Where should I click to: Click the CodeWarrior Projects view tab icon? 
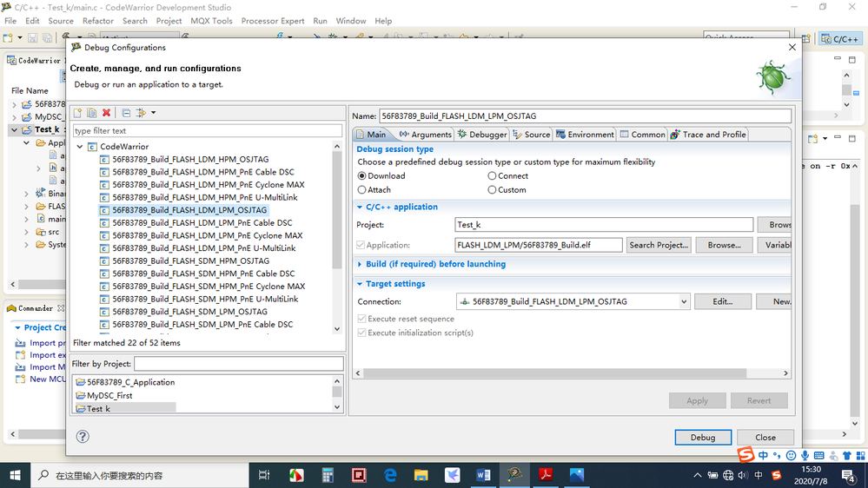click(x=11, y=60)
